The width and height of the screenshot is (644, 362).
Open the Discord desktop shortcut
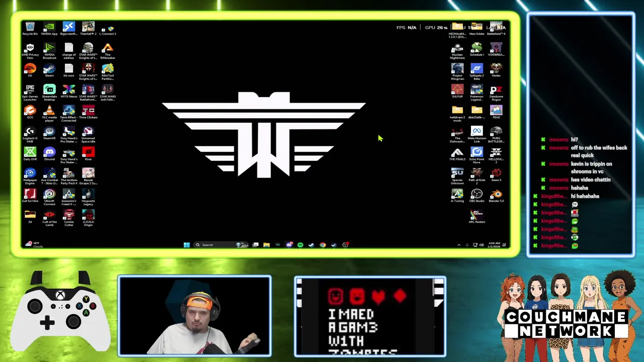tap(49, 154)
